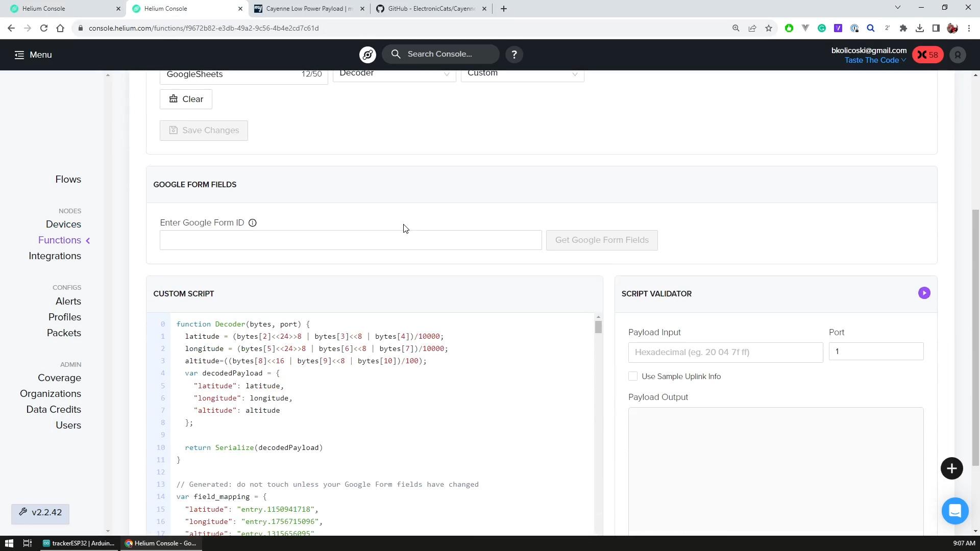Enable the Save Changes button checkbox area
Image resolution: width=980 pixels, height=551 pixels.
[x=204, y=130]
